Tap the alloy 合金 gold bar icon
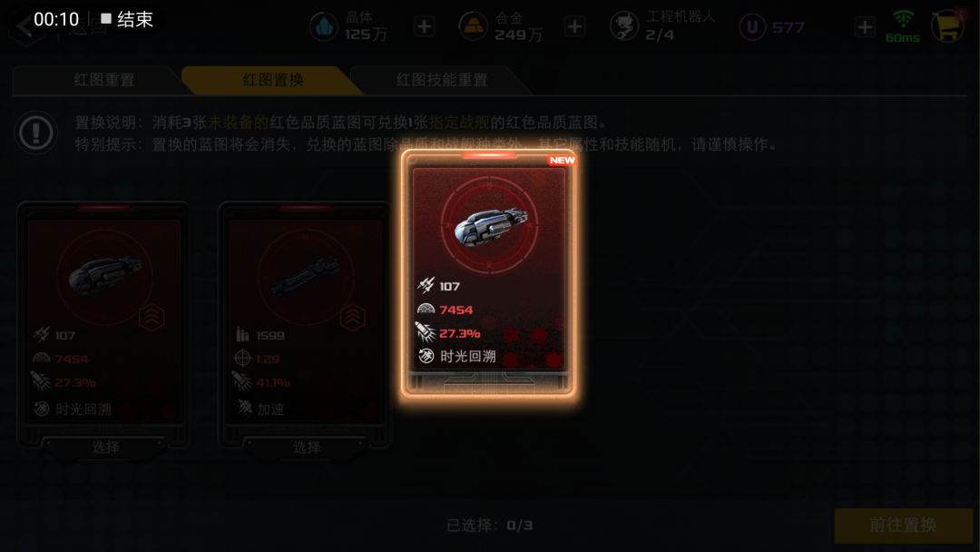Screen dimensions: 980x552 click(473, 27)
